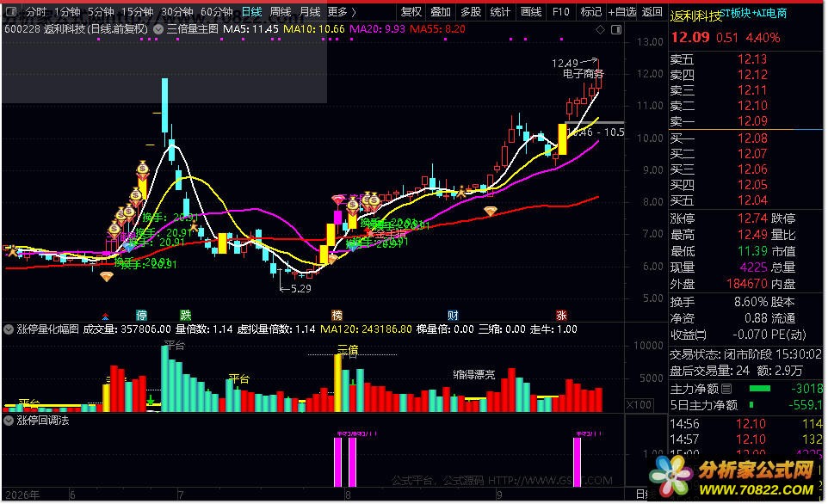Toggle the 主力净额 list icon
828x504 pixels.
[x=726, y=389]
